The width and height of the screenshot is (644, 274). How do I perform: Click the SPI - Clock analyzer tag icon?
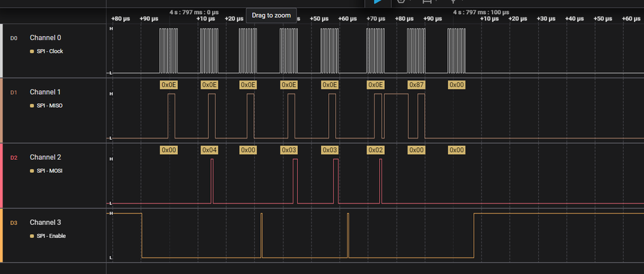pyautogui.click(x=32, y=52)
